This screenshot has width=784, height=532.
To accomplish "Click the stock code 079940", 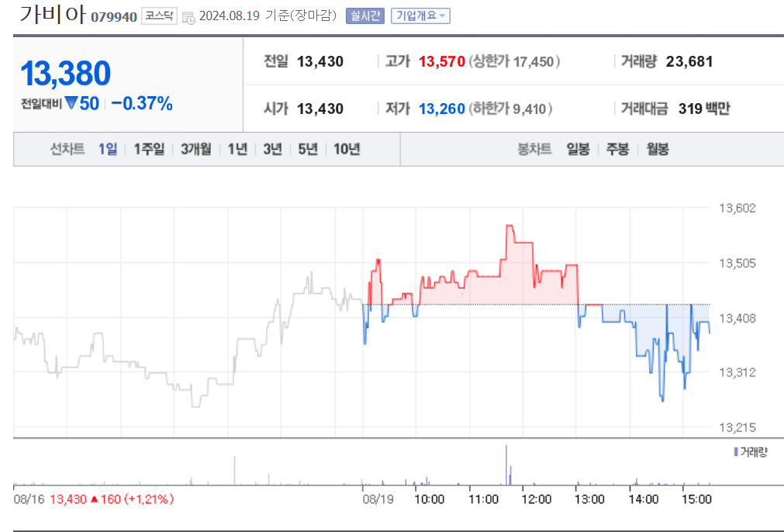I will [114, 17].
